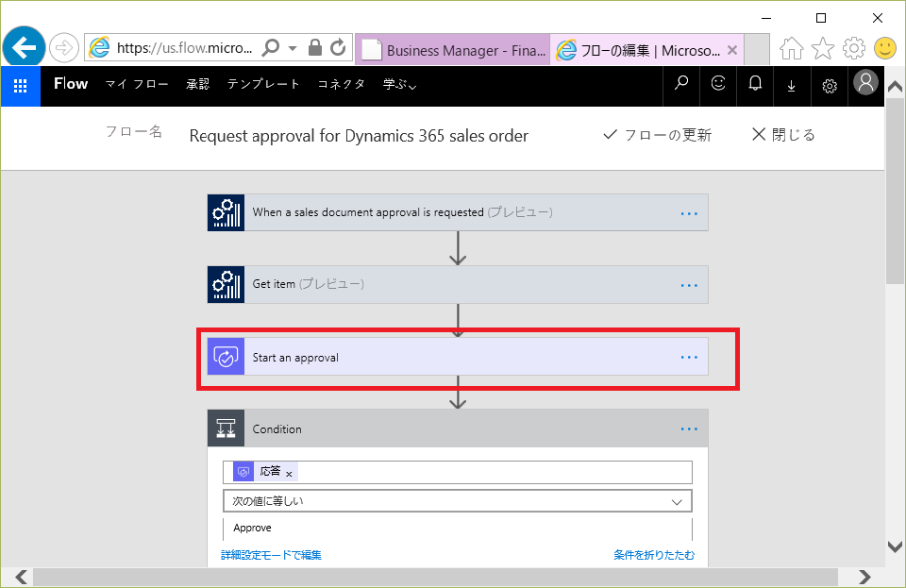This screenshot has width=906, height=588.
Task: Expand the Get item step
Action: [x=458, y=284]
